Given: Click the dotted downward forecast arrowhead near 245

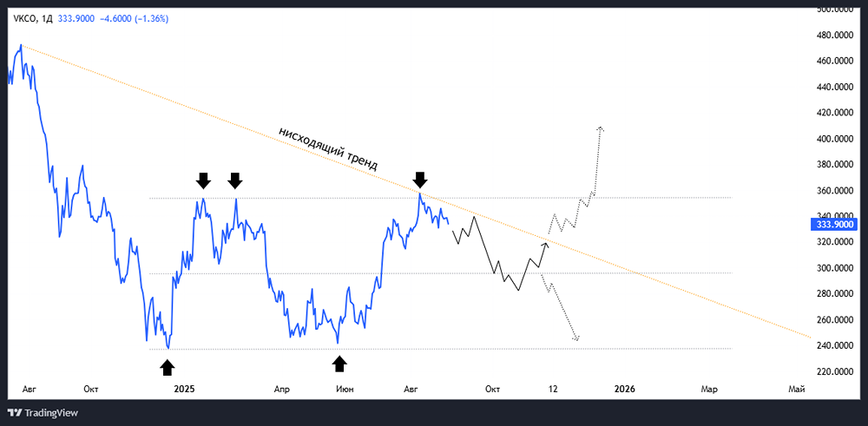Looking at the screenshot, I should coord(577,338).
